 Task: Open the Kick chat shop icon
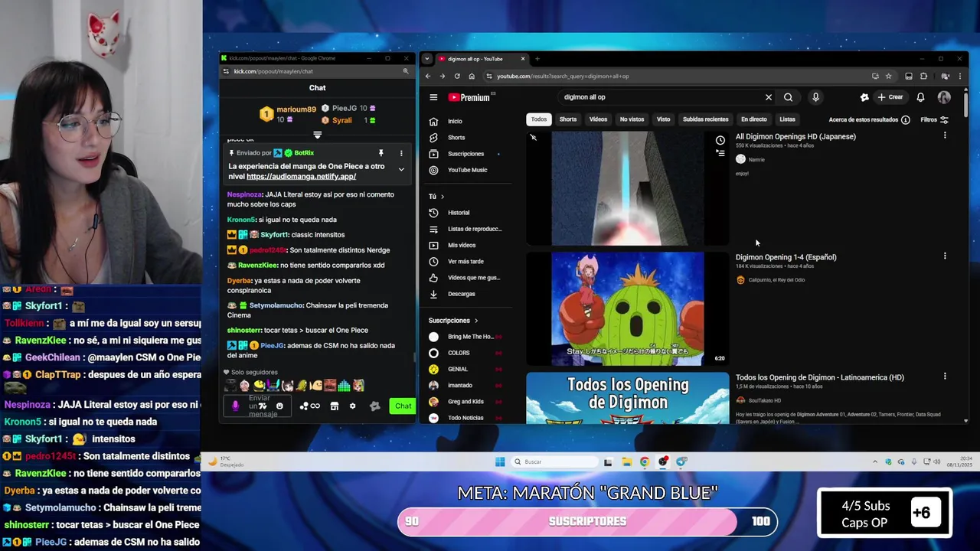click(334, 406)
